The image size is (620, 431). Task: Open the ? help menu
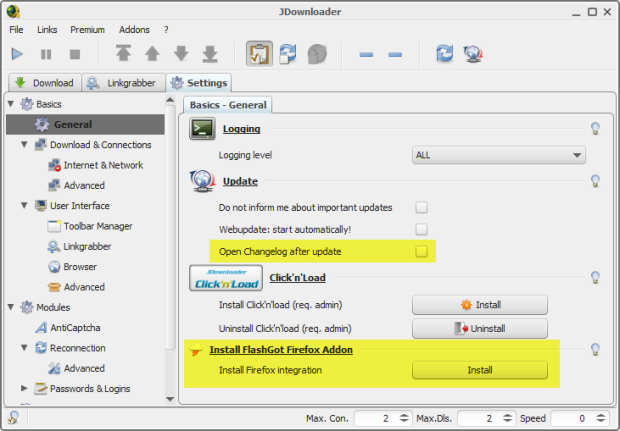(x=166, y=30)
